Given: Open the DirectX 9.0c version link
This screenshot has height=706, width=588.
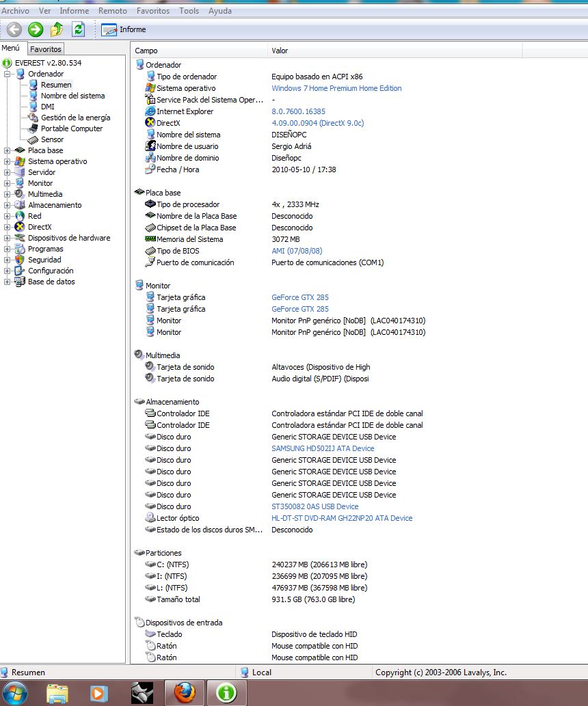Looking at the screenshot, I should pyautogui.click(x=318, y=123).
